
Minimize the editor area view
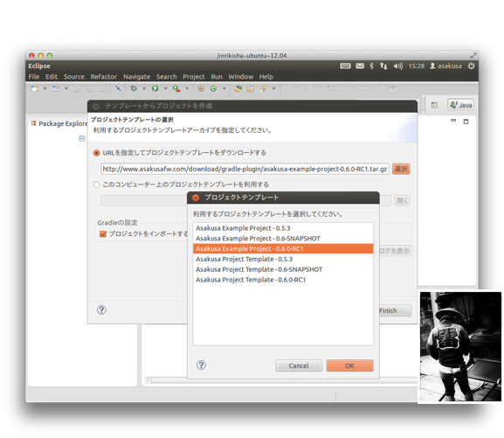[453, 121]
